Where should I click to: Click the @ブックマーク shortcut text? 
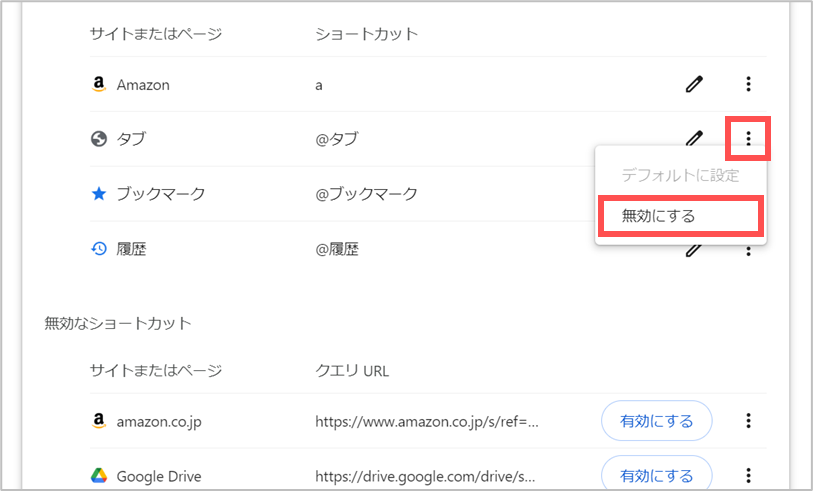pos(366,194)
